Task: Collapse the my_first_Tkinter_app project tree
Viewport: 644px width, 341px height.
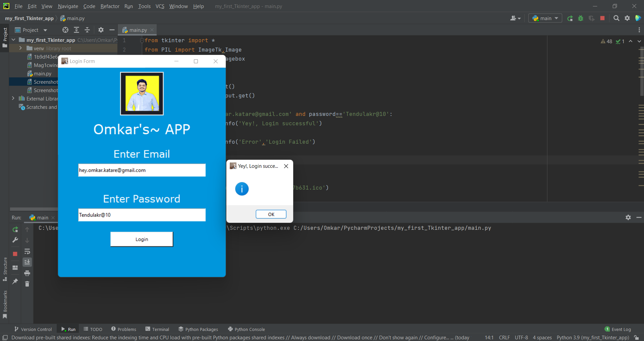Action: point(13,40)
